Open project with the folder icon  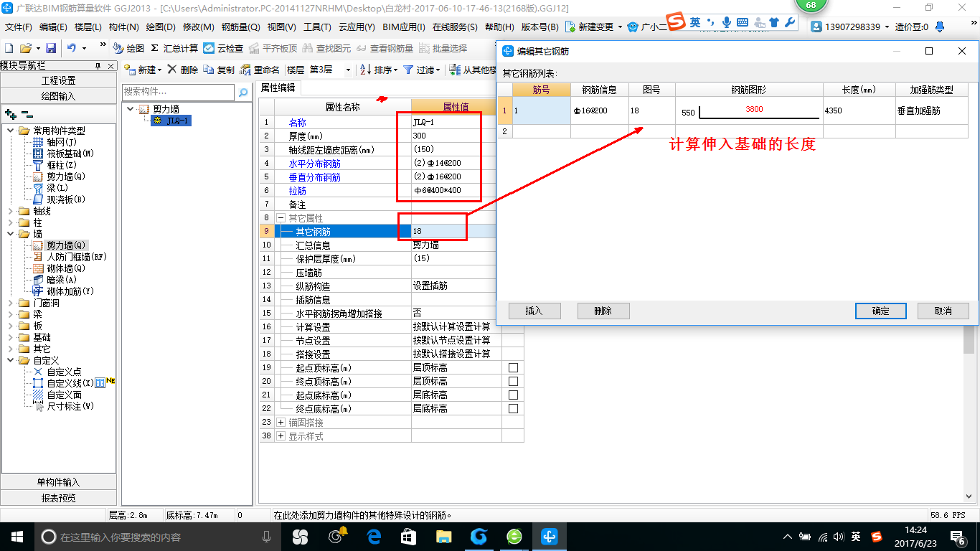pyautogui.click(x=25, y=48)
